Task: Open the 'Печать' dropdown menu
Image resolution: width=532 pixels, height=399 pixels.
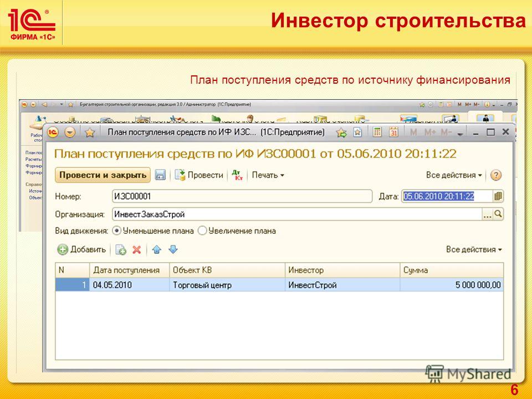Action: (268, 175)
